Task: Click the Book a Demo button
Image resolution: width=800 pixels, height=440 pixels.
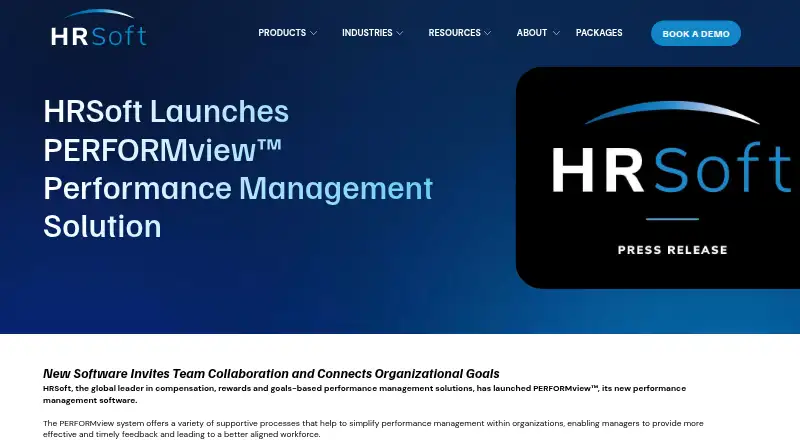Action: (696, 34)
